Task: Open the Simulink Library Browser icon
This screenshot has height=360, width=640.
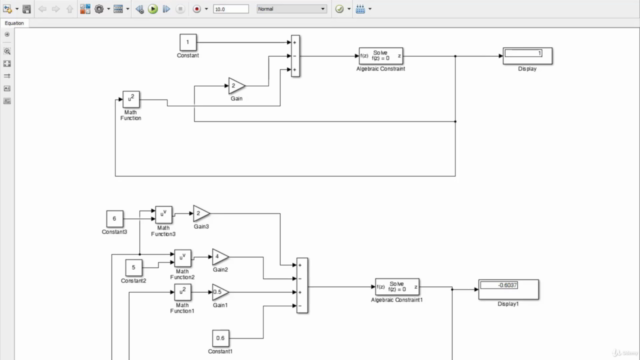Action: 85,9
